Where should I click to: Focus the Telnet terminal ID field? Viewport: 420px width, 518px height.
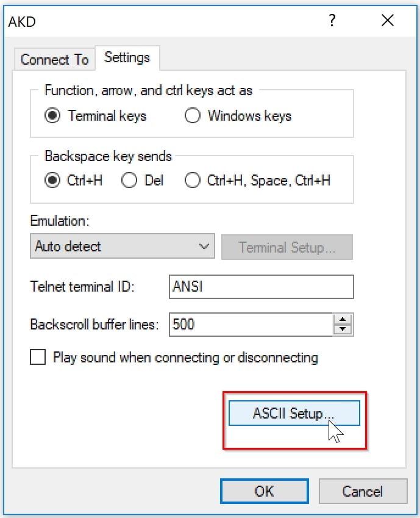261,286
